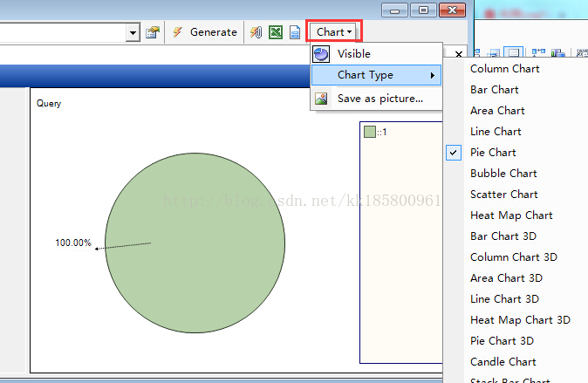Click the blue document report icon
588x383 pixels.
click(295, 32)
